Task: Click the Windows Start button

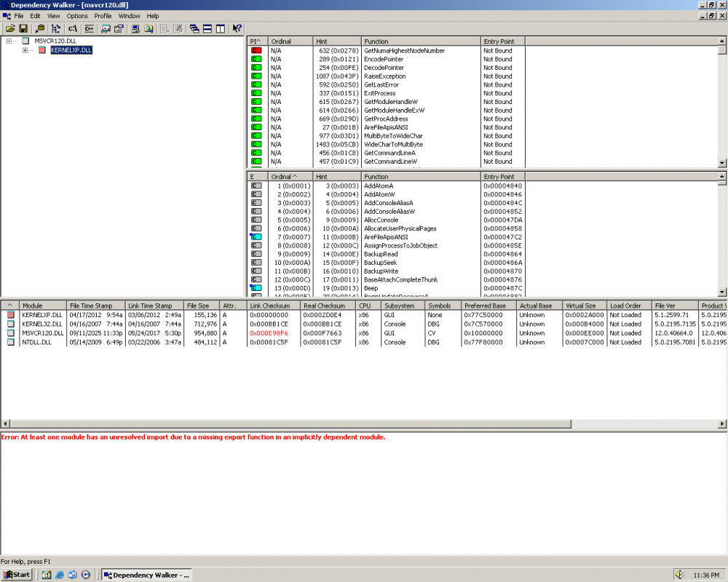Action: 17,575
